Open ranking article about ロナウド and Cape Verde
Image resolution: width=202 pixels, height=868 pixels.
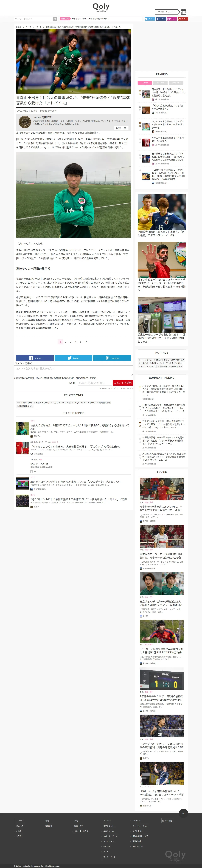click(x=168, y=125)
